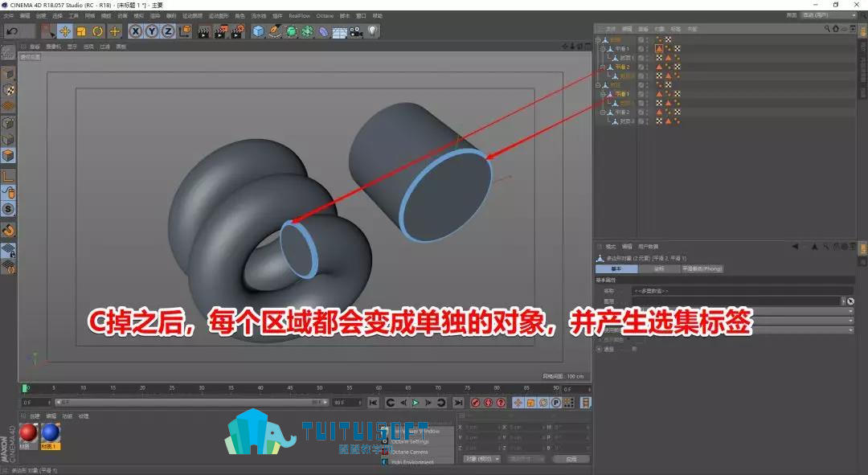Viewport: 868px width, 475px height.
Task: Add a Light object
Action: click(373, 31)
